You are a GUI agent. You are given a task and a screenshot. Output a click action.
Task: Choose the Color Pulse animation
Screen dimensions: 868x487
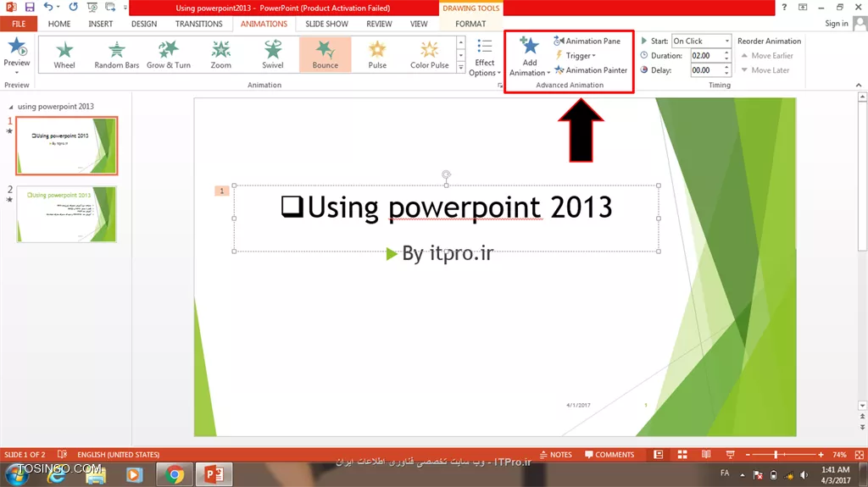[x=430, y=55]
